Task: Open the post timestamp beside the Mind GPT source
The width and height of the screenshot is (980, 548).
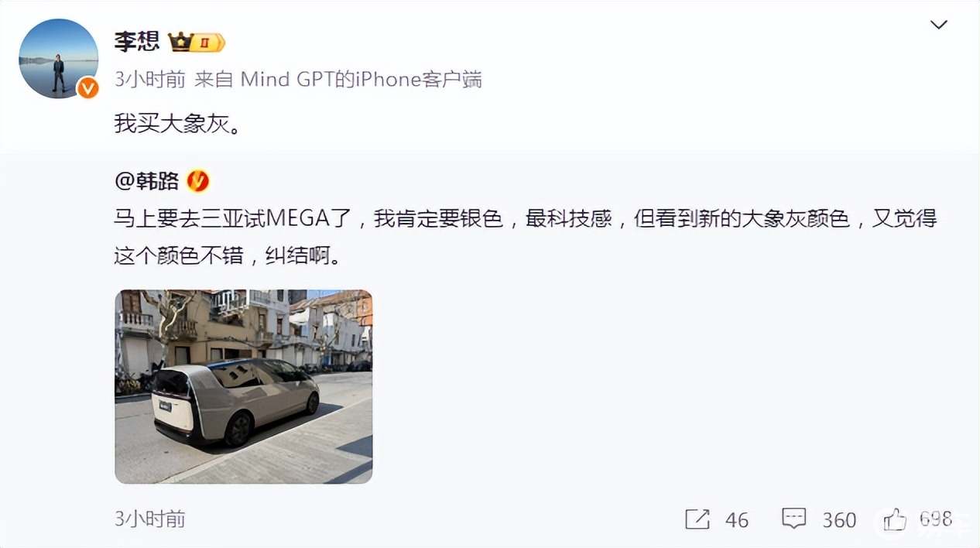Action: tap(149, 80)
